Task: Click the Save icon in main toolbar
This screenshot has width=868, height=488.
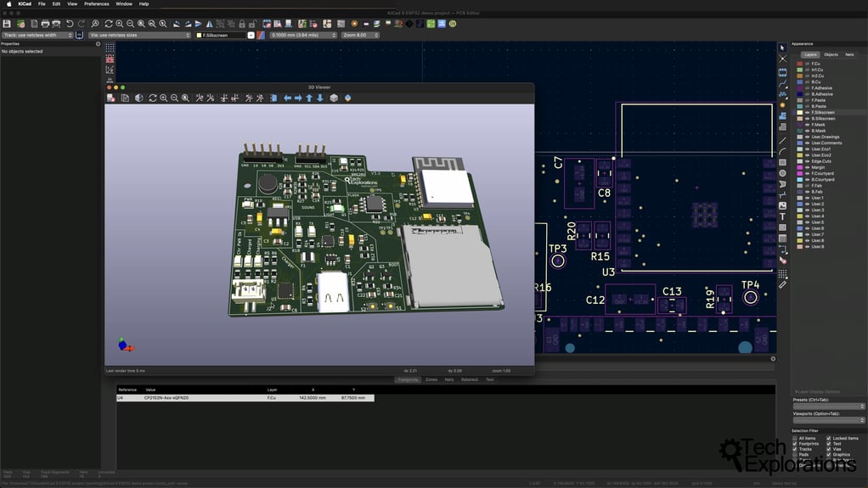Action: click(8, 24)
